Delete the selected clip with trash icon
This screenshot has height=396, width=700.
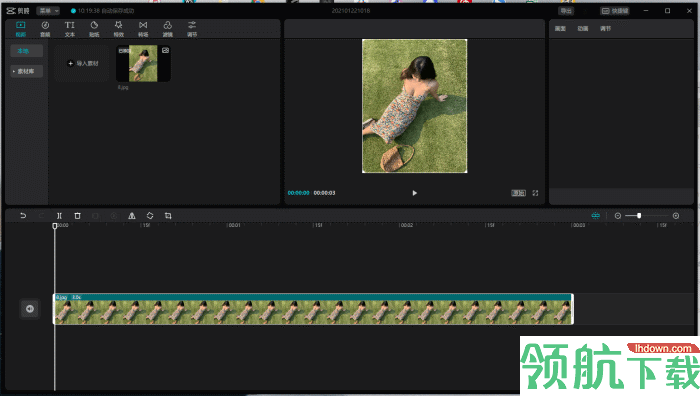[77, 216]
